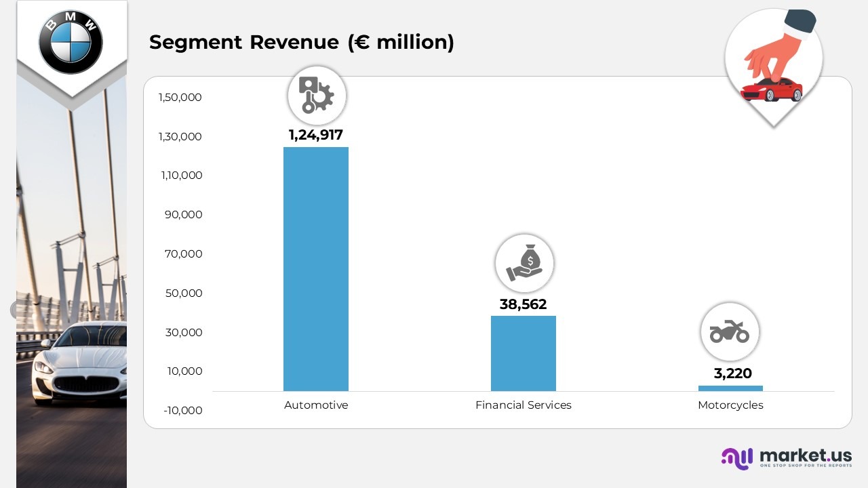
Task: Select the small Motorcycles revenue bar
Action: tap(730, 388)
